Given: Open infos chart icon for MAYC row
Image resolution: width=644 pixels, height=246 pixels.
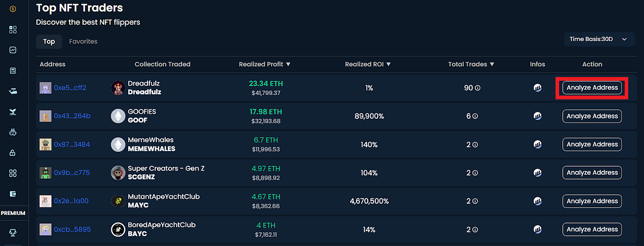Looking at the screenshot, I should click(537, 201).
